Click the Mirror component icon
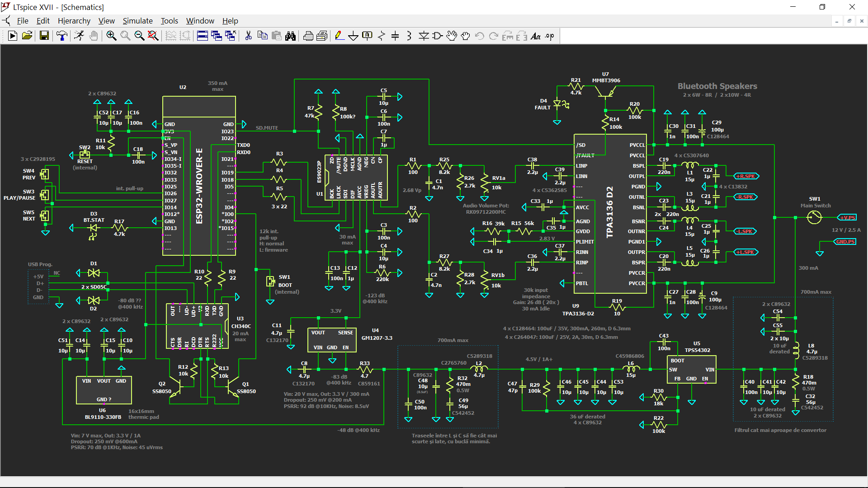The height and width of the screenshot is (488, 868). [x=522, y=36]
